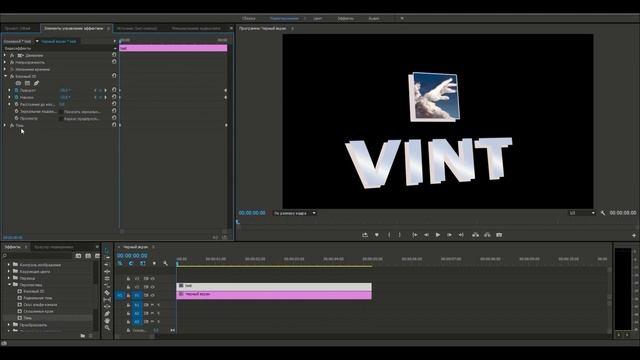Choose free draw bezier mask pen icon
The image size is (640, 360).
coord(36,83)
